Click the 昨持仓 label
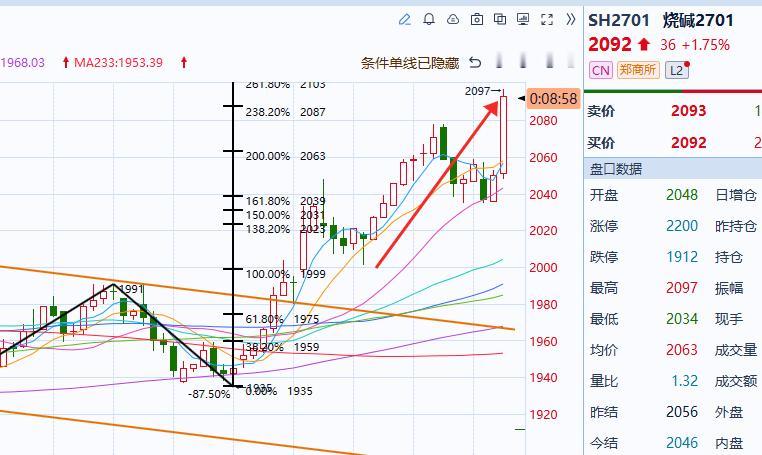The height and width of the screenshot is (455, 762). (x=736, y=227)
